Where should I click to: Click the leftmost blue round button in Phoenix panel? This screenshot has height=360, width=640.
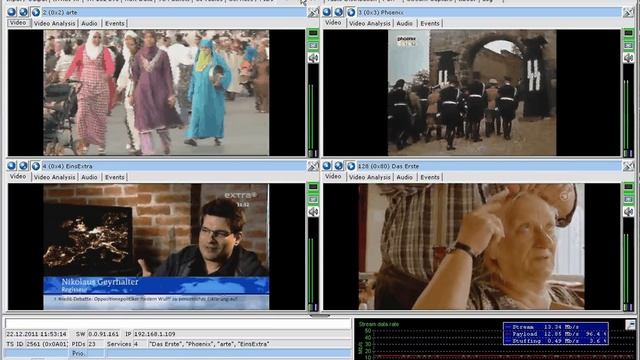coord(327,12)
